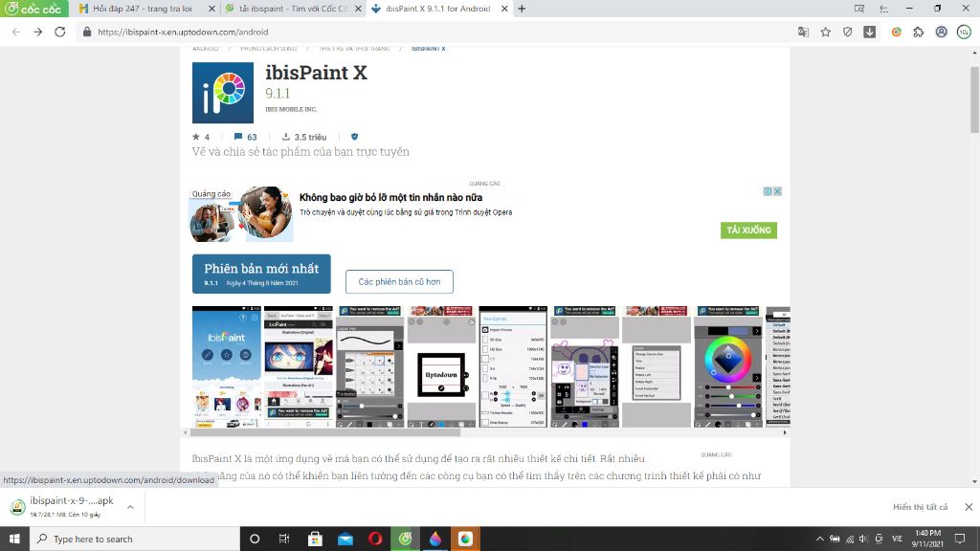The height and width of the screenshot is (551, 980).
Task: Click the Type here to search box
Action: click(x=135, y=539)
